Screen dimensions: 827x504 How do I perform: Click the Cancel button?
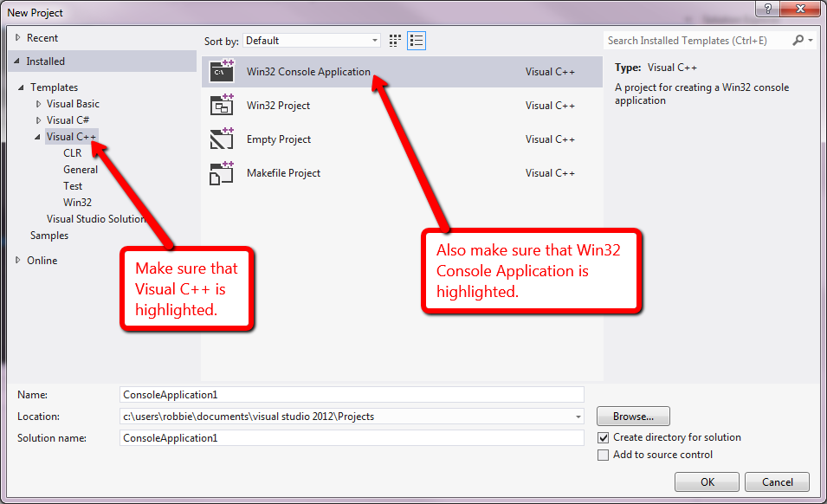pos(777,481)
